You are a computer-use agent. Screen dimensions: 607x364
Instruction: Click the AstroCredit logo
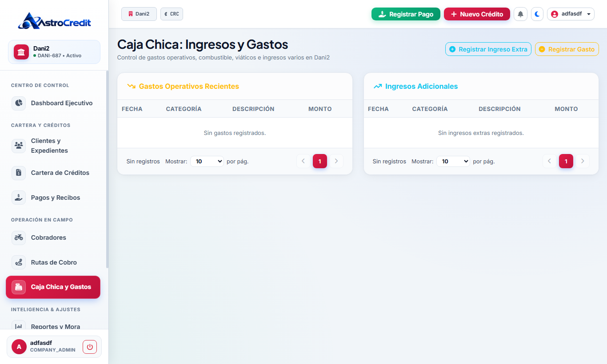click(x=54, y=21)
